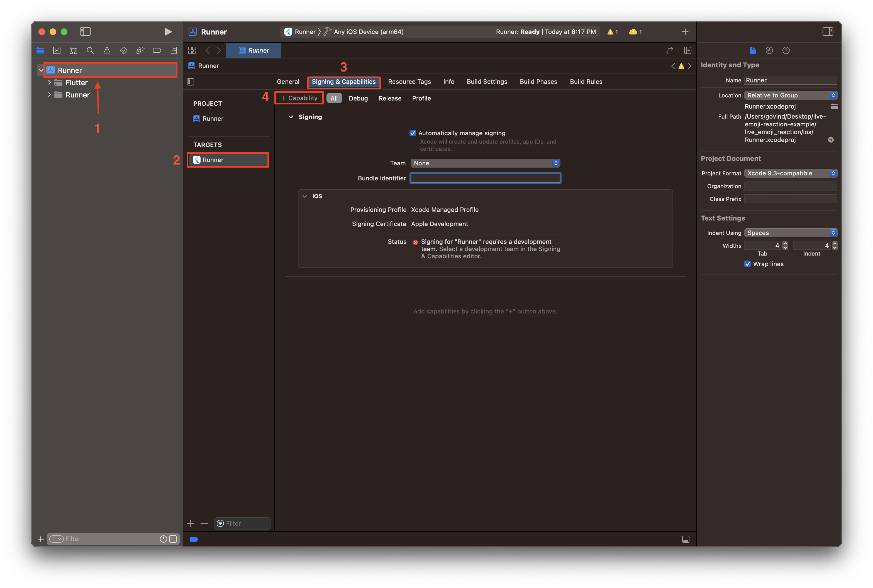Open the Info tab
This screenshot has height=588, width=873.
[x=449, y=81]
